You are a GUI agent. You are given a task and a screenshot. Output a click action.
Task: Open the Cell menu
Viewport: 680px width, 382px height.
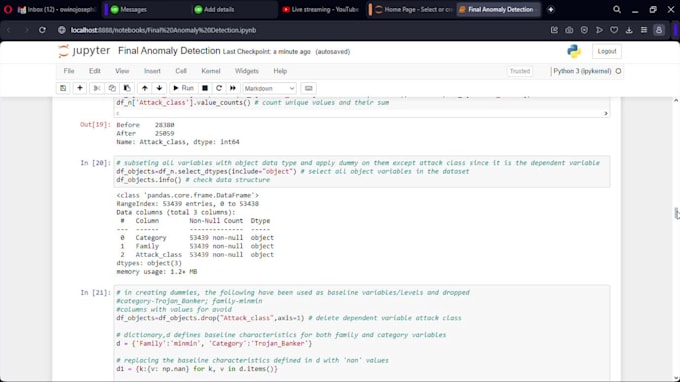[181, 71]
